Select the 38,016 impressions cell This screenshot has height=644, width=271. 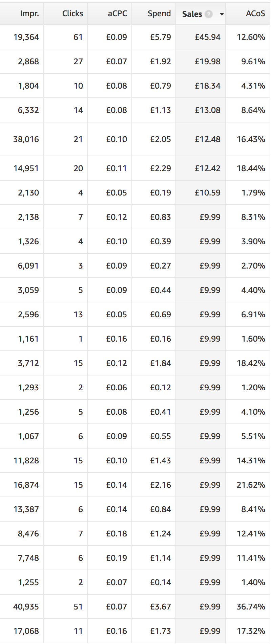22,139
